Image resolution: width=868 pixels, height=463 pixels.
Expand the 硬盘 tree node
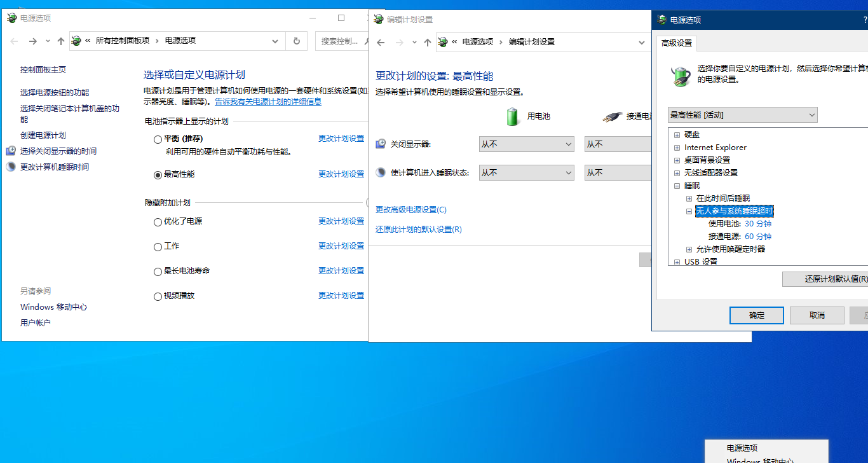(677, 135)
